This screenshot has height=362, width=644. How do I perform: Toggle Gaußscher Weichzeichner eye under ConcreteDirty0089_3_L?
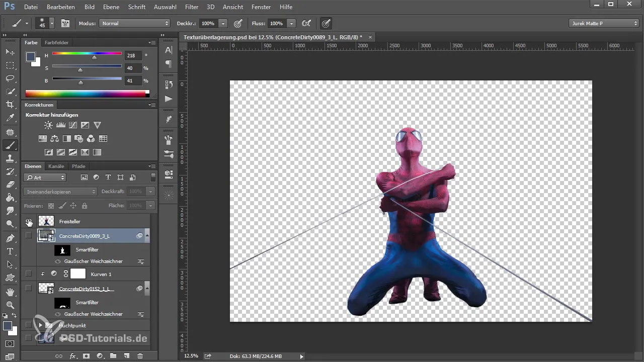tap(58, 261)
